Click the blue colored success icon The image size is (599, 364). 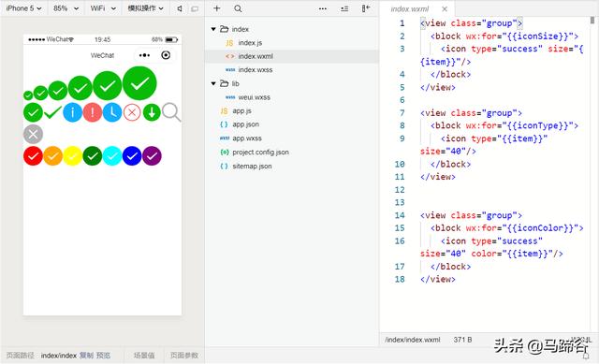pos(132,156)
